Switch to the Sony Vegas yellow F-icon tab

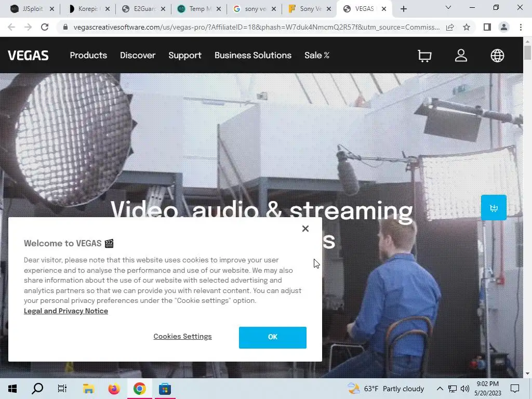(310, 9)
